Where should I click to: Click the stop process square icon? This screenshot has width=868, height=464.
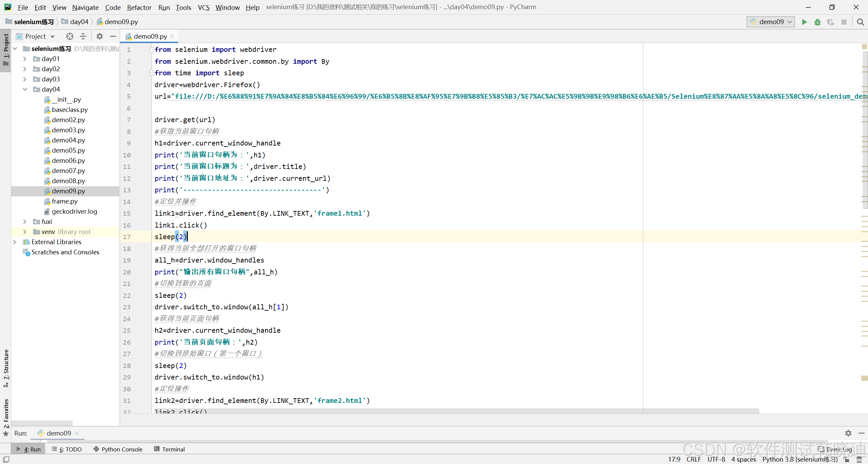click(x=844, y=22)
